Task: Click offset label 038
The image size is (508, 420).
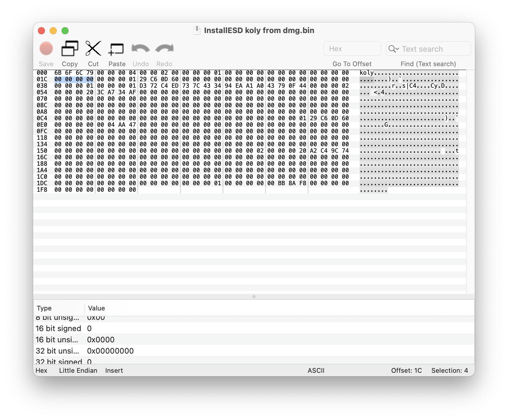Action: click(x=42, y=86)
